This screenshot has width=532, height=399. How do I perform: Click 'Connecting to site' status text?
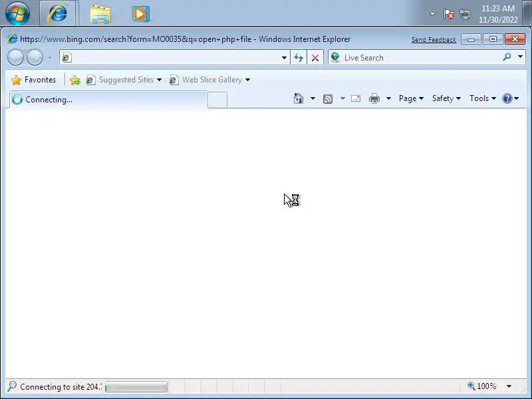[61, 387]
